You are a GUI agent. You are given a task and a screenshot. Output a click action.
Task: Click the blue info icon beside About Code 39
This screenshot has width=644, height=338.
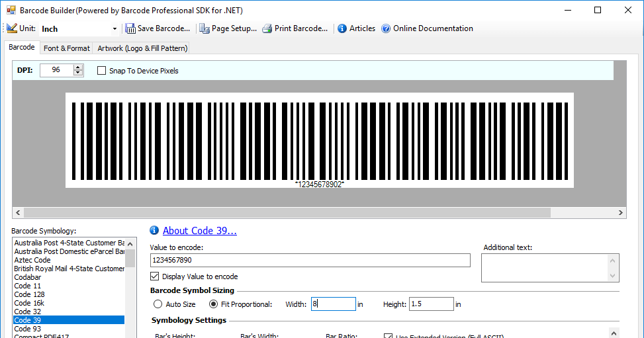(x=154, y=230)
